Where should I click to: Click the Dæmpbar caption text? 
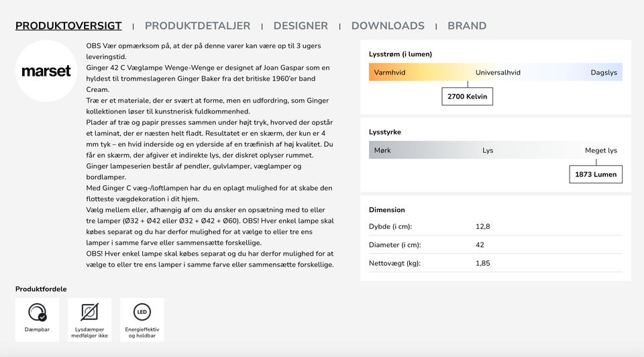37,329
